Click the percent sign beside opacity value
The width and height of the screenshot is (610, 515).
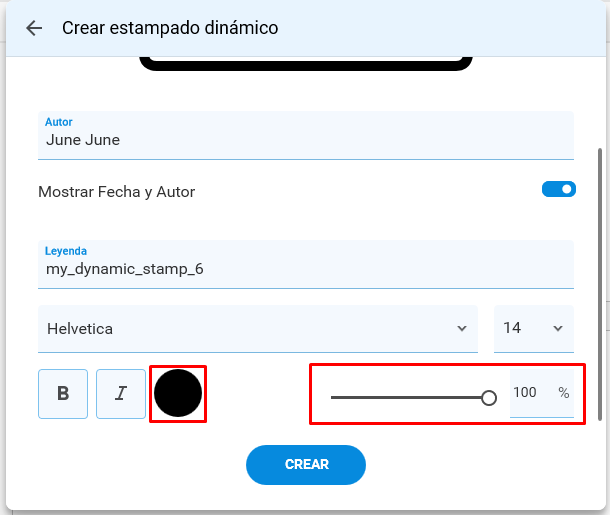(564, 392)
